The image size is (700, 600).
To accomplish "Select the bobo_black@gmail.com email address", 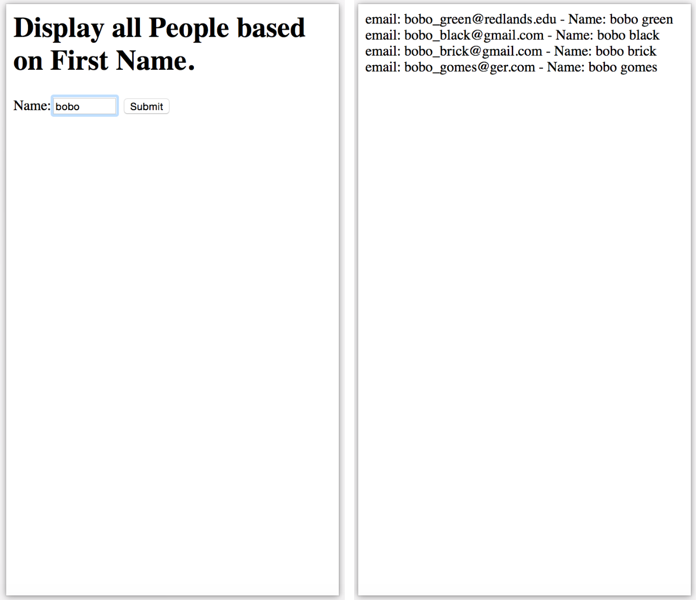I will (474, 35).
